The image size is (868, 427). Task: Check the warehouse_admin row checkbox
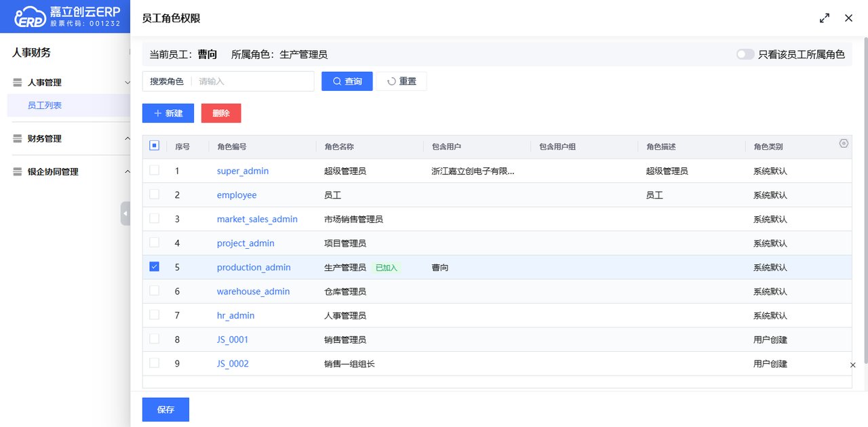(154, 290)
